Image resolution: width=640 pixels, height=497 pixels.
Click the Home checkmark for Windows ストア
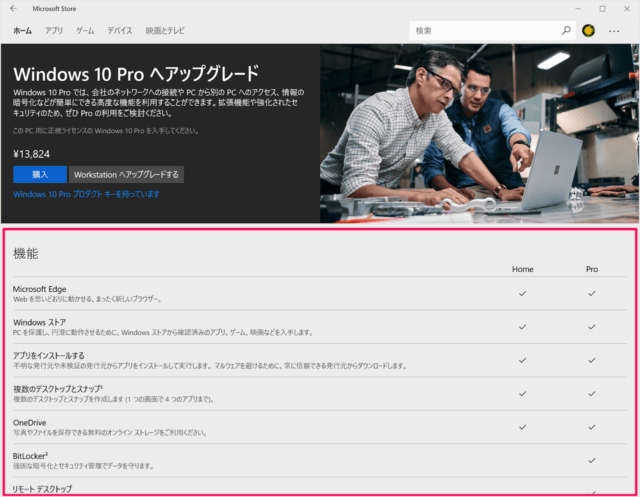[x=523, y=327]
